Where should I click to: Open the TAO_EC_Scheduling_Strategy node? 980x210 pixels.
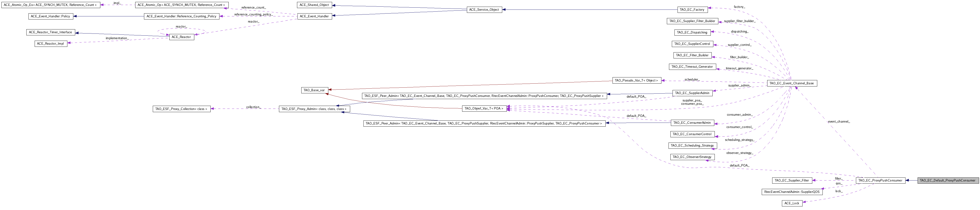[692, 146]
